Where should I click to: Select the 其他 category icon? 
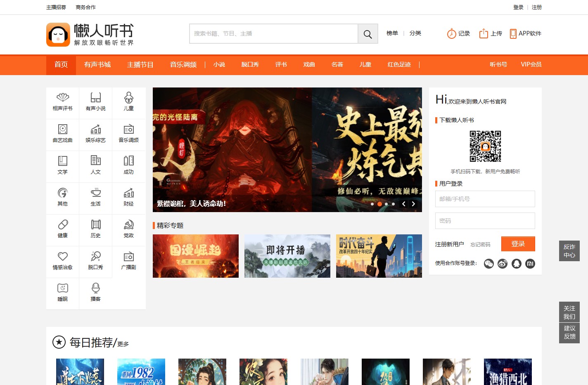63,193
